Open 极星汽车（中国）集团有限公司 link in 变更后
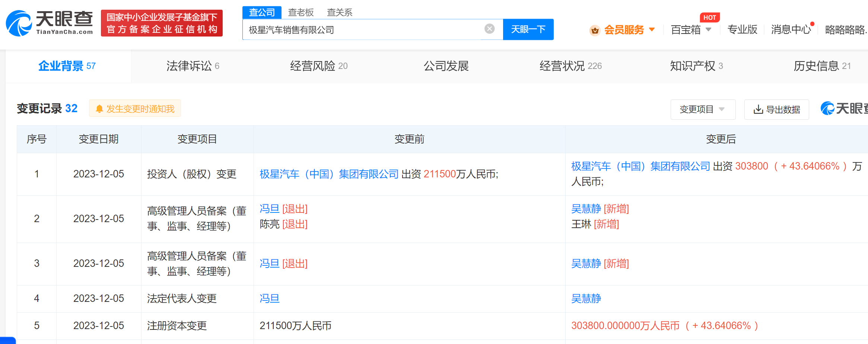Viewport: 868px width, 344px height. 640,166
